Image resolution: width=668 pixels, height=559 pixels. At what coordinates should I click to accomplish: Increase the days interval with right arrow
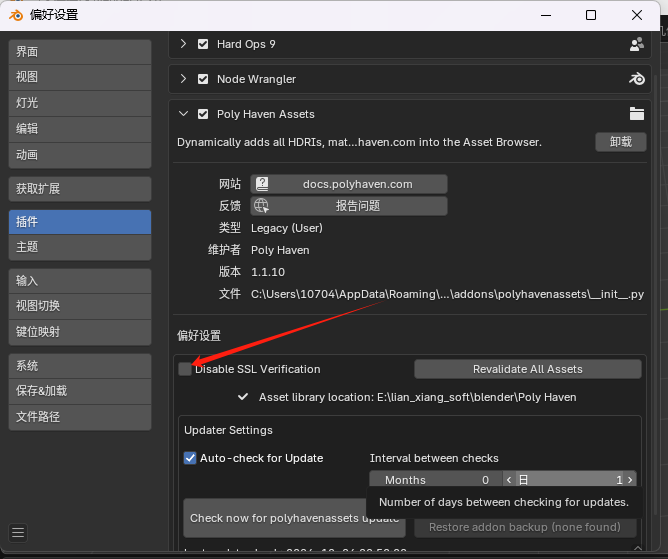pyautogui.click(x=630, y=480)
